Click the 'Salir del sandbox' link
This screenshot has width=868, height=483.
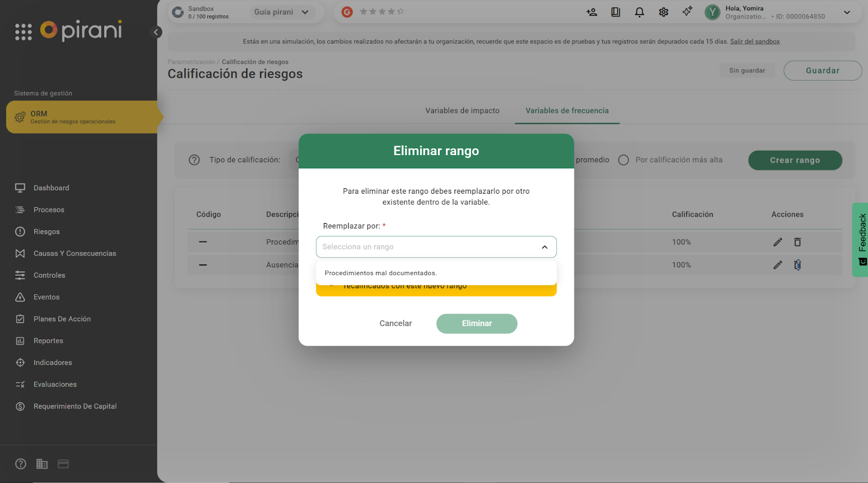tap(755, 41)
